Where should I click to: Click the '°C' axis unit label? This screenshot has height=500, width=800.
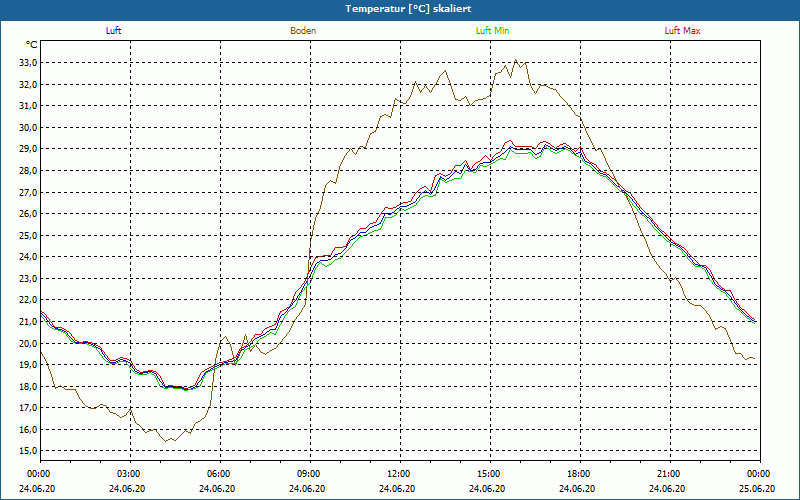(x=32, y=45)
